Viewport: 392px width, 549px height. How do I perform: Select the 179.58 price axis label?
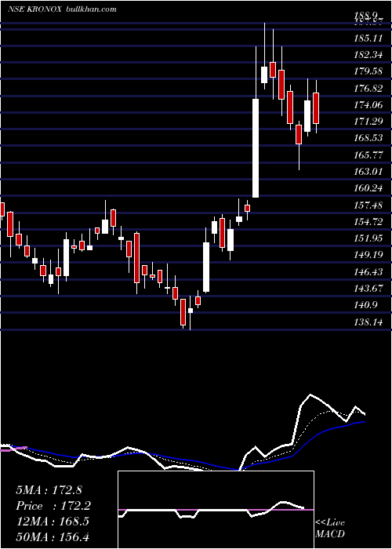(x=368, y=71)
